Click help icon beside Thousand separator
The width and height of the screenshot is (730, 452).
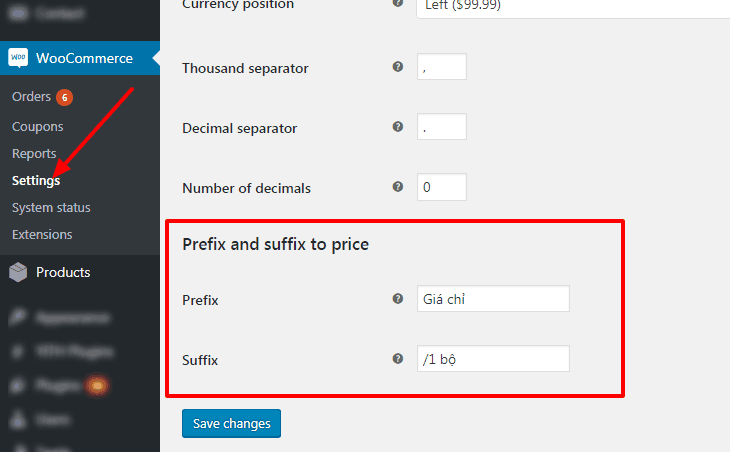click(x=398, y=67)
